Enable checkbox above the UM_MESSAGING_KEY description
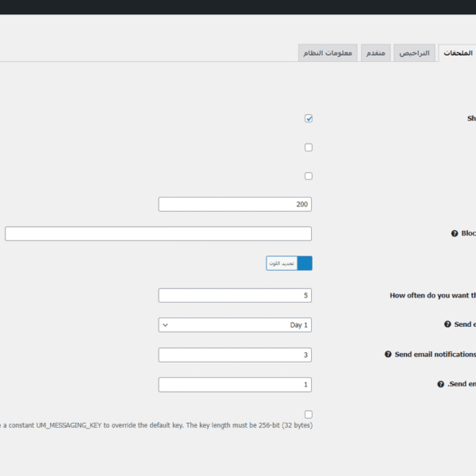Image resolution: width=476 pixels, height=476 pixels. click(x=309, y=414)
